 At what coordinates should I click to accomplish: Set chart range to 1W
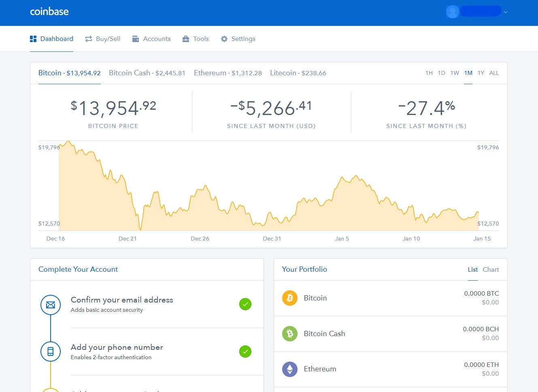[x=455, y=73]
